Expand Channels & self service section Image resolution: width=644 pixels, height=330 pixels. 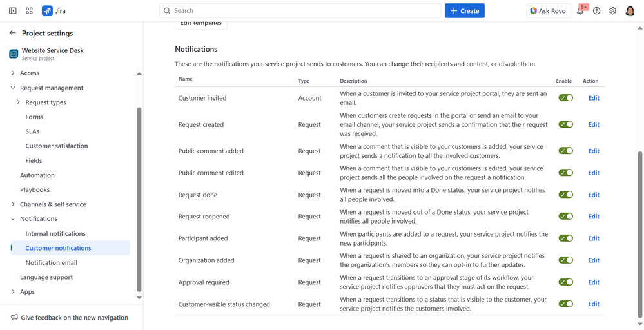click(13, 204)
